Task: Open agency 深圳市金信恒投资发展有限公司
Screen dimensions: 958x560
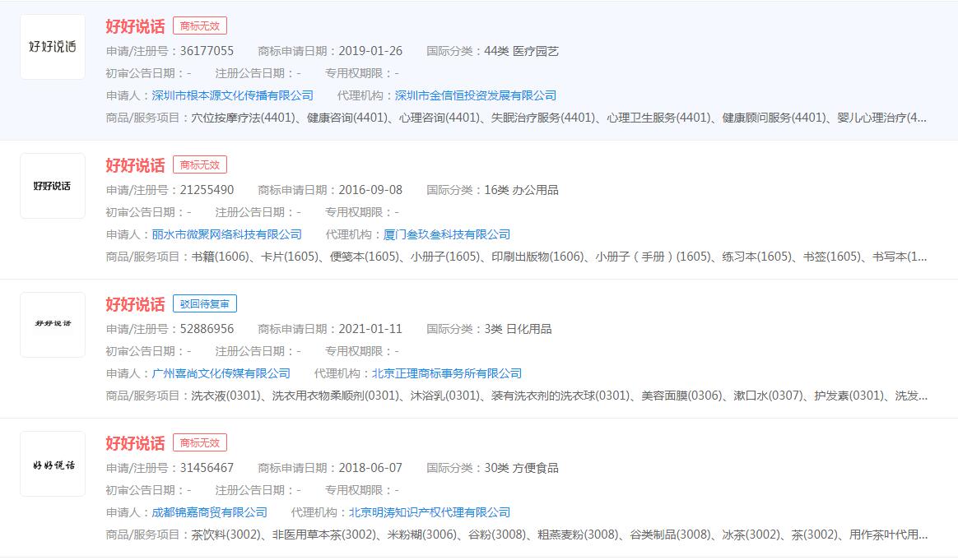Action: click(476, 95)
